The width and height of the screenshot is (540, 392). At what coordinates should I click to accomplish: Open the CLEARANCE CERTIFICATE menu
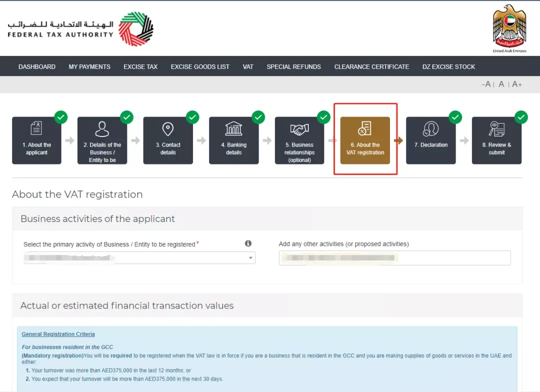click(x=371, y=66)
